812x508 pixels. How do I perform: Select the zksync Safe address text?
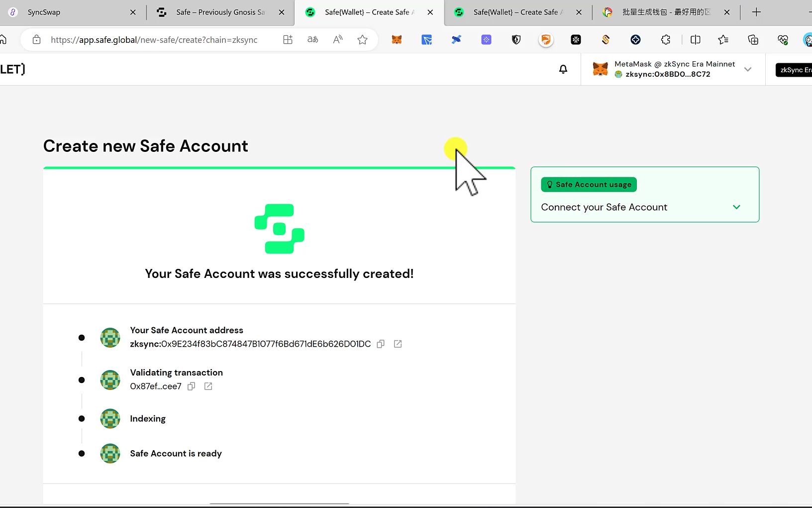pos(250,344)
